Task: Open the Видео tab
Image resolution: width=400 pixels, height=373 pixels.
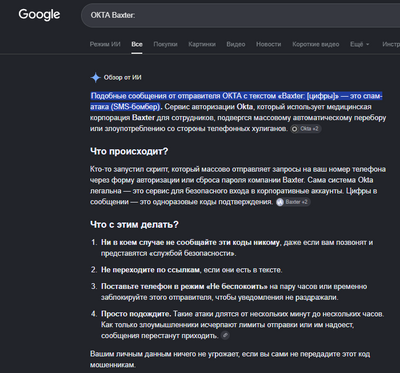Action: (236, 44)
